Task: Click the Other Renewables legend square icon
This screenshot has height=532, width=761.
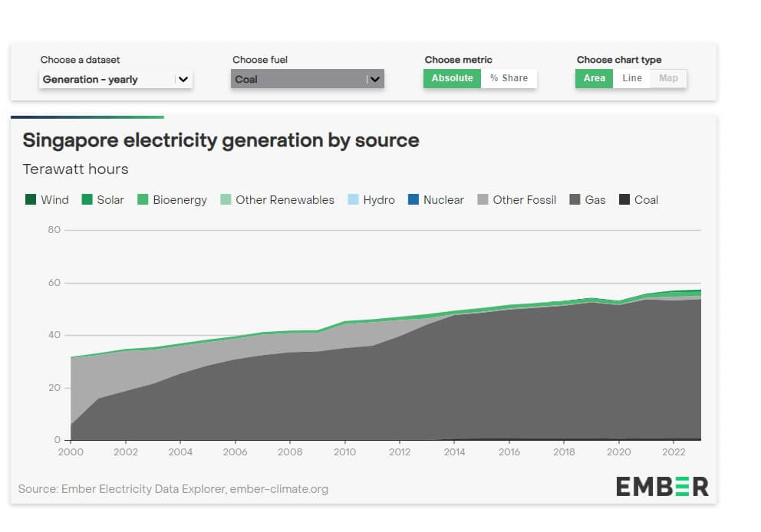Action: point(226,200)
